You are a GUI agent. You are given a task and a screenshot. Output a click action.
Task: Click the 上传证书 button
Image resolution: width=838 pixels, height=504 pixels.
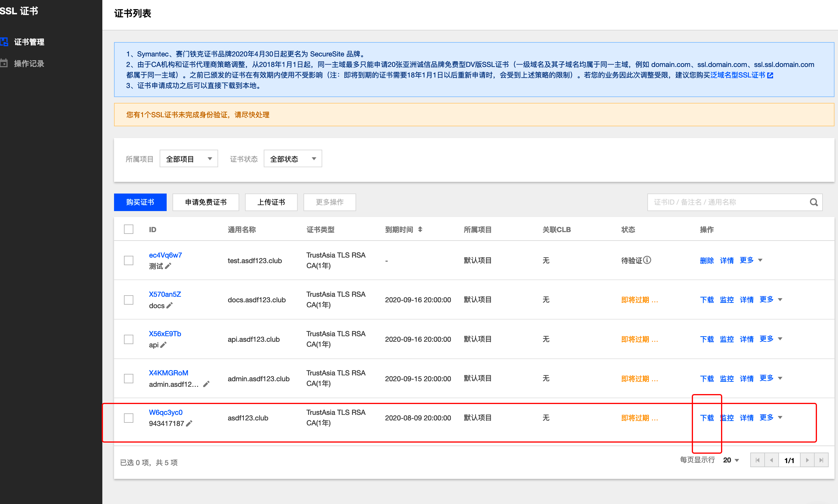coord(271,202)
